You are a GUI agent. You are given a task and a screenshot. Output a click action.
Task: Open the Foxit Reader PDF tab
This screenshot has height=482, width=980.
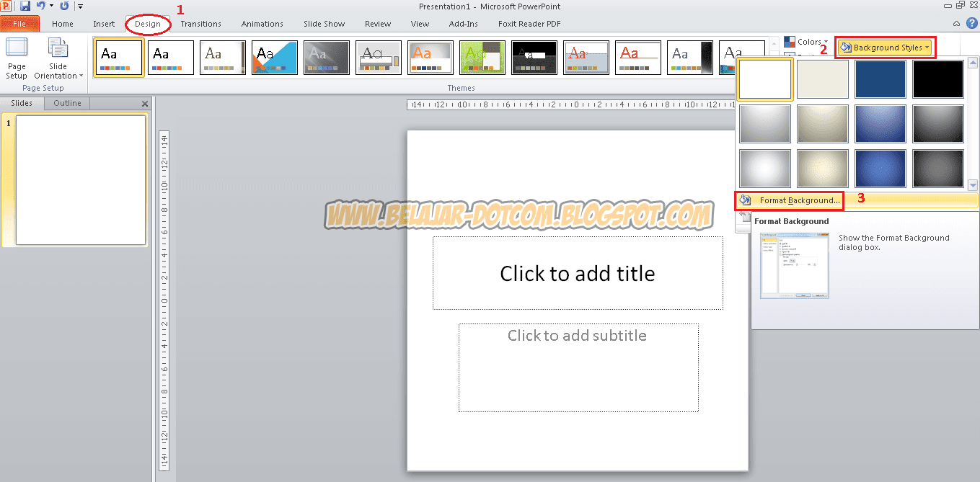[529, 24]
